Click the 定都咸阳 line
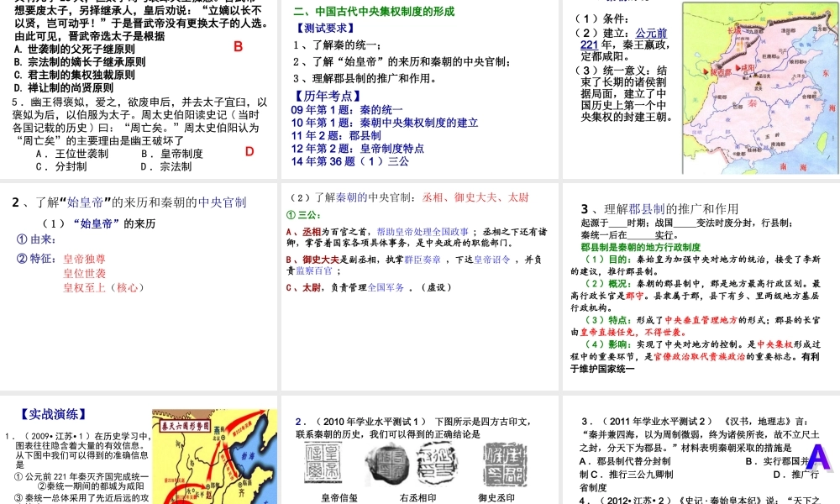 pyautogui.click(x=606, y=56)
